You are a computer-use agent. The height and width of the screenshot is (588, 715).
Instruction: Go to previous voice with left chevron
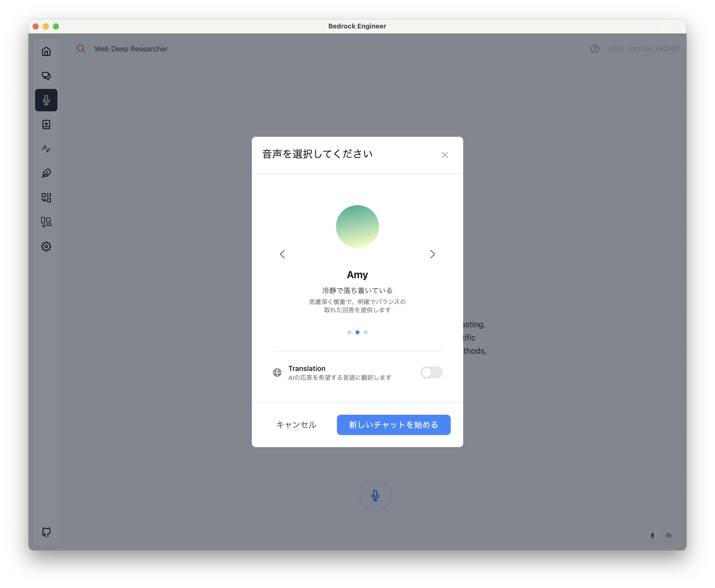[283, 254]
